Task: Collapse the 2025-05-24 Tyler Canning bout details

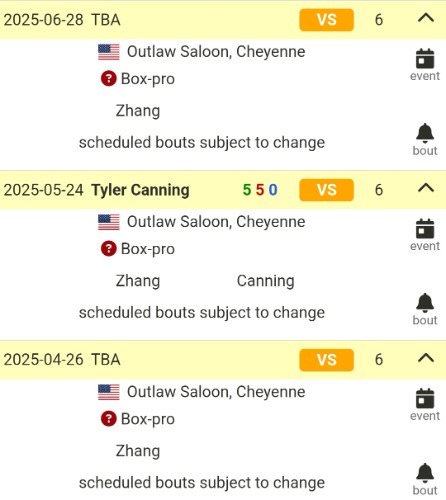Action: 426,188
